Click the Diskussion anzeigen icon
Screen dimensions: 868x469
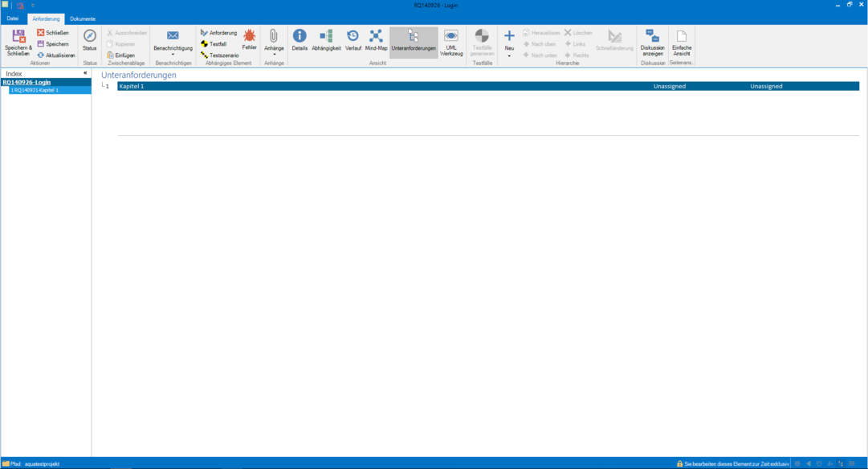point(653,36)
